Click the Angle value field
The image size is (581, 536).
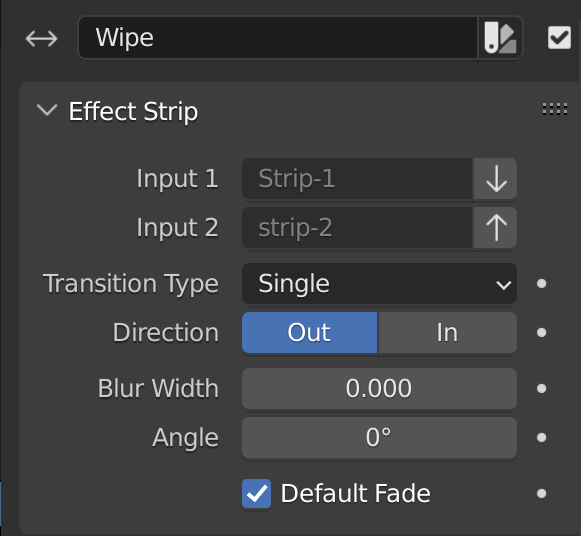[379, 437]
